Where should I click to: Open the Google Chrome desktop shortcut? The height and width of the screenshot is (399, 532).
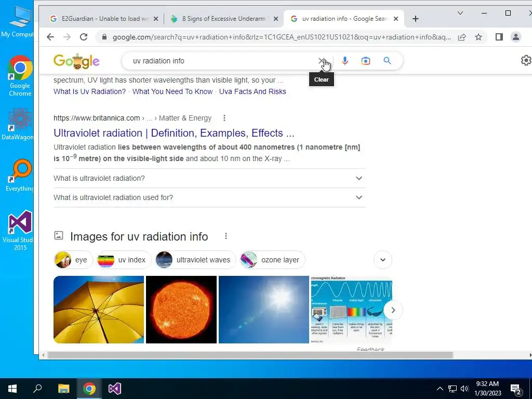20,76
